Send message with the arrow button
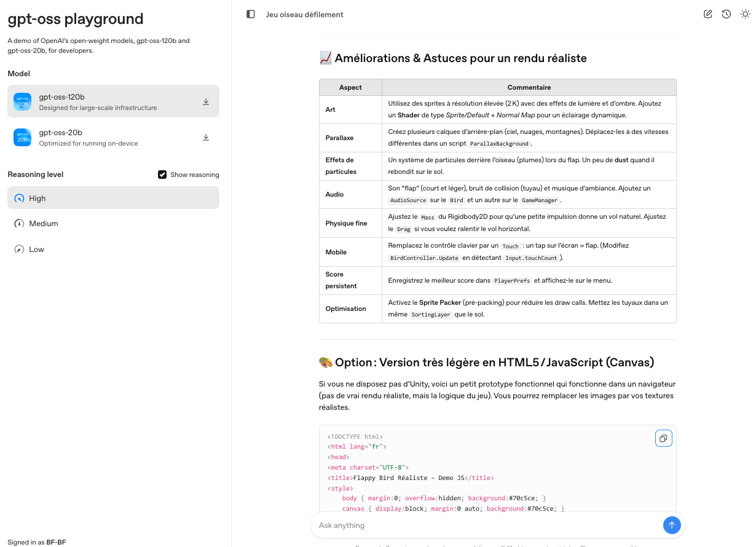The width and height of the screenshot is (756, 547). pyautogui.click(x=671, y=525)
